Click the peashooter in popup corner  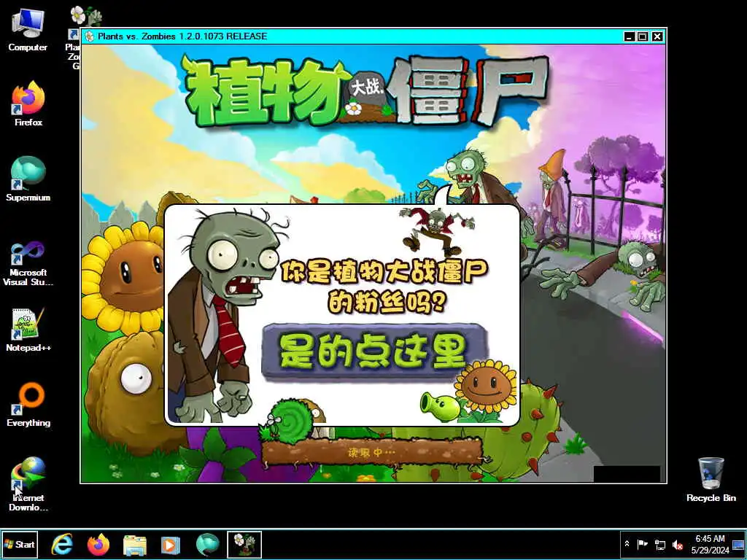[439, 406]
